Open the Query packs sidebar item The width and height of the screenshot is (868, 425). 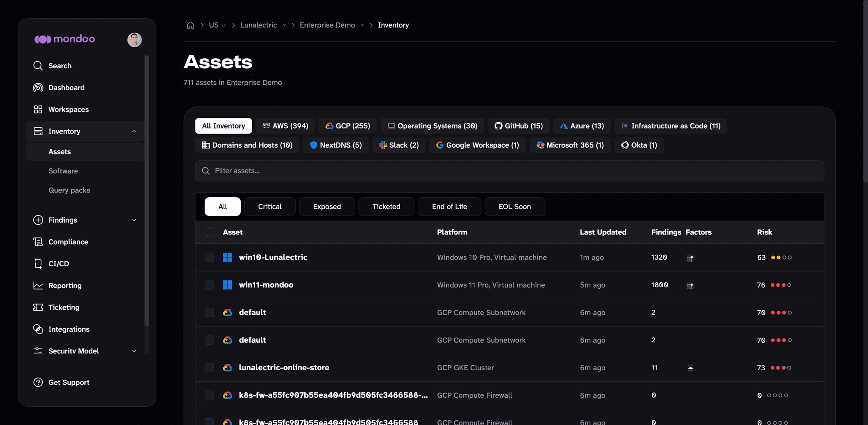(x=69, y=190)
